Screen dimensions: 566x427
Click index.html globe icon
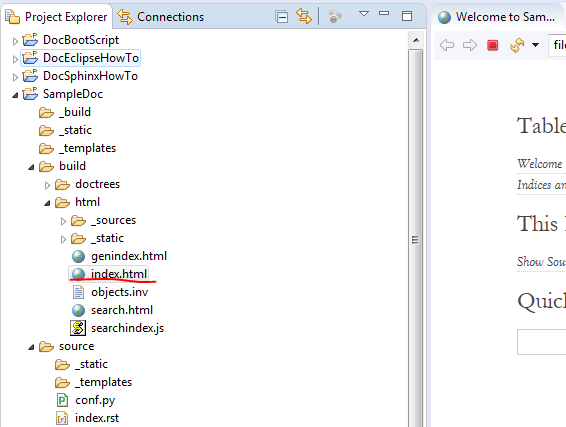[x=78, y=274]
